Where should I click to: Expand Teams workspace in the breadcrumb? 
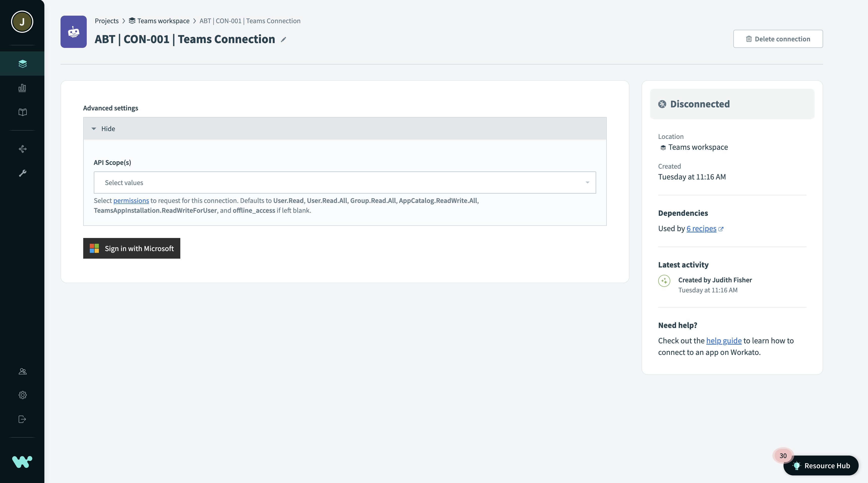[x=132, y=21]
